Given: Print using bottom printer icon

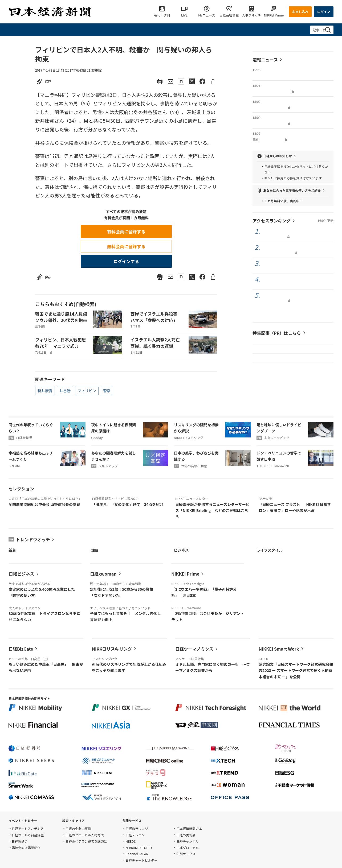Looking at the screenshot, I should coord(160,277).
